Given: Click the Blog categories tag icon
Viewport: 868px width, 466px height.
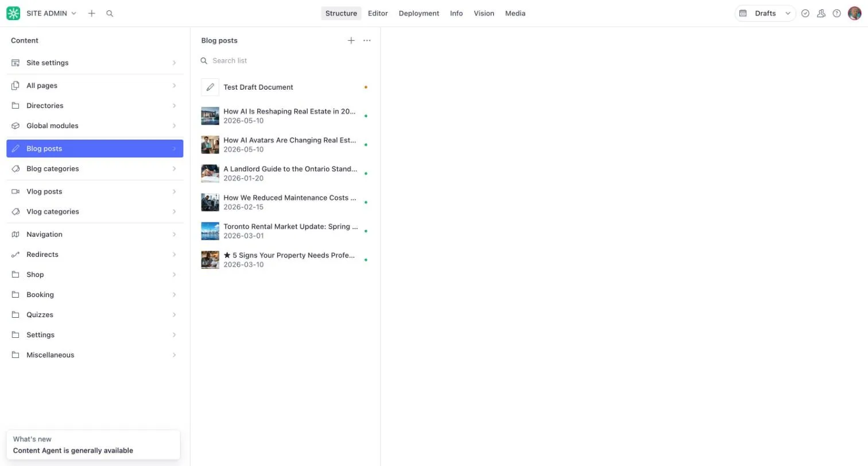Looking at the screenshot, I should coord(15,169).
